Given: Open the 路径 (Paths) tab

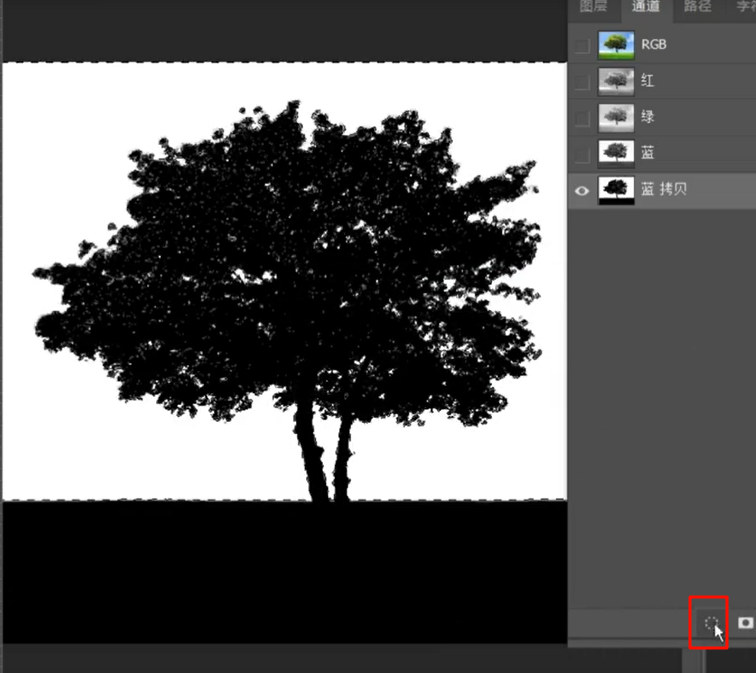Looking at the screenshot, I should pyautogui.click(x=697, y=7).
